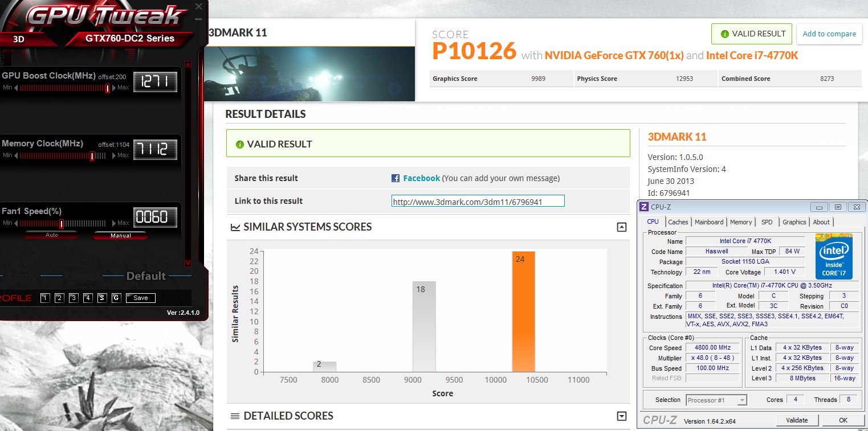Click the Core Speed value 4800.00 MHz
The height and width of the screenshot is (431, 868).
[712, 348]
